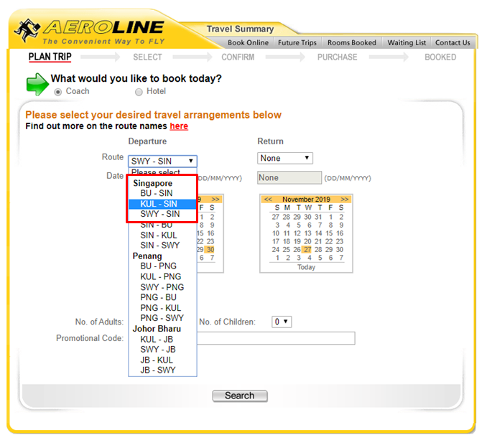Open the Return Route dropdown

pos(285,158)
